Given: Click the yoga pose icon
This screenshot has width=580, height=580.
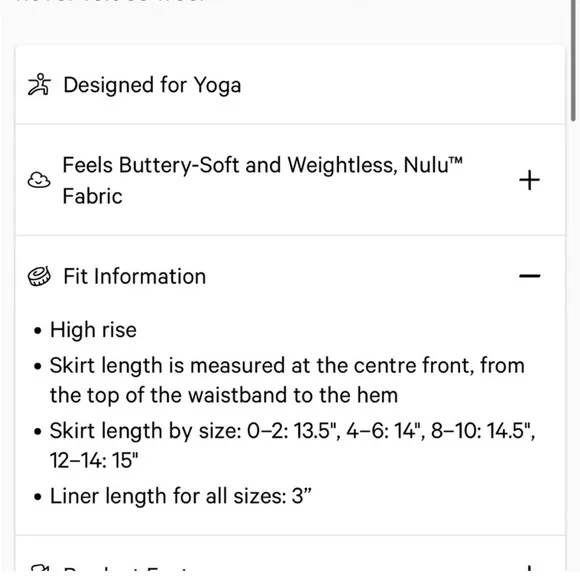Looking at the screenshot, I should [x=39, y=84].
